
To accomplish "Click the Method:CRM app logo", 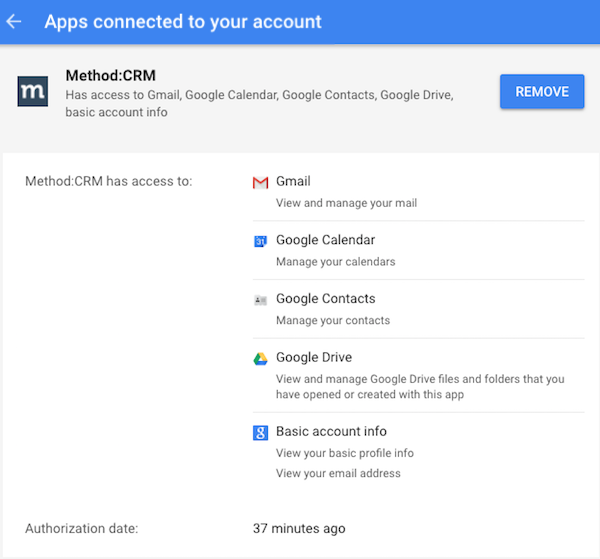I will [33, 91].
